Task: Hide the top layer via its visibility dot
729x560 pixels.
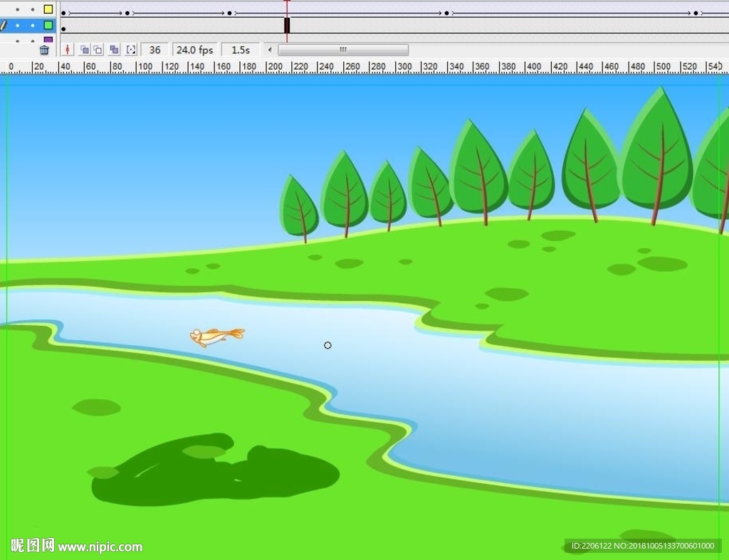Action: (18, 9)
